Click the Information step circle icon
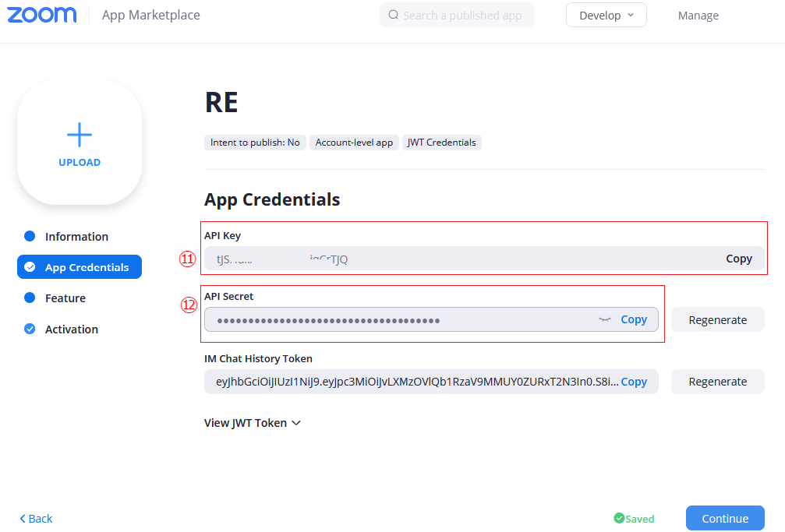The width and height of the screenshot is (785, 532). pyautogui.click(x=30, y=236)
